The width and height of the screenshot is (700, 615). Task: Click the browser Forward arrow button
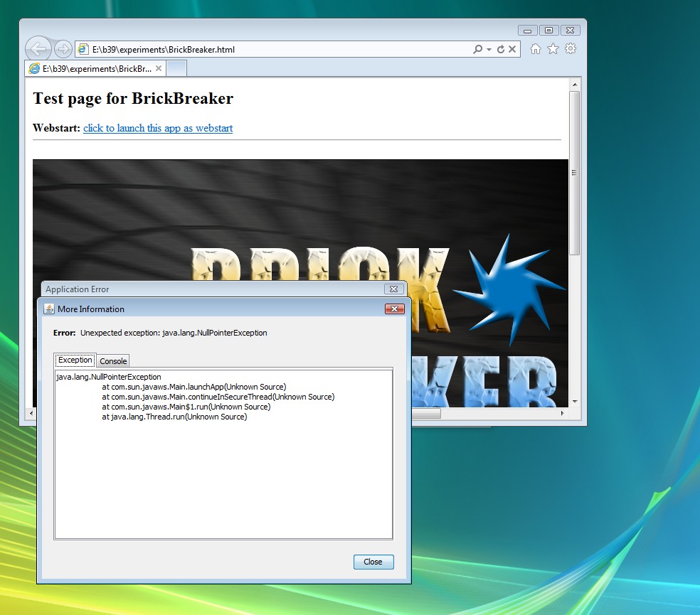(63, 49)
